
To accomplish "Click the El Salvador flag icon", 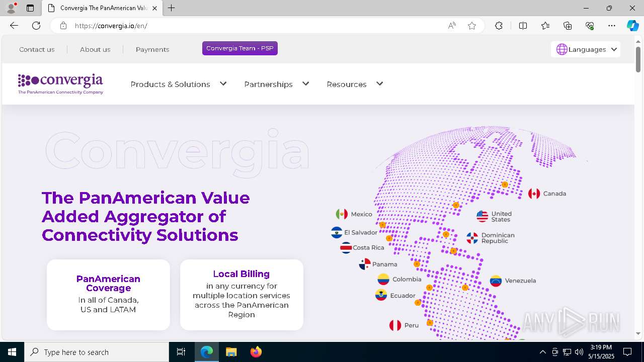I will tap(337, 233).
